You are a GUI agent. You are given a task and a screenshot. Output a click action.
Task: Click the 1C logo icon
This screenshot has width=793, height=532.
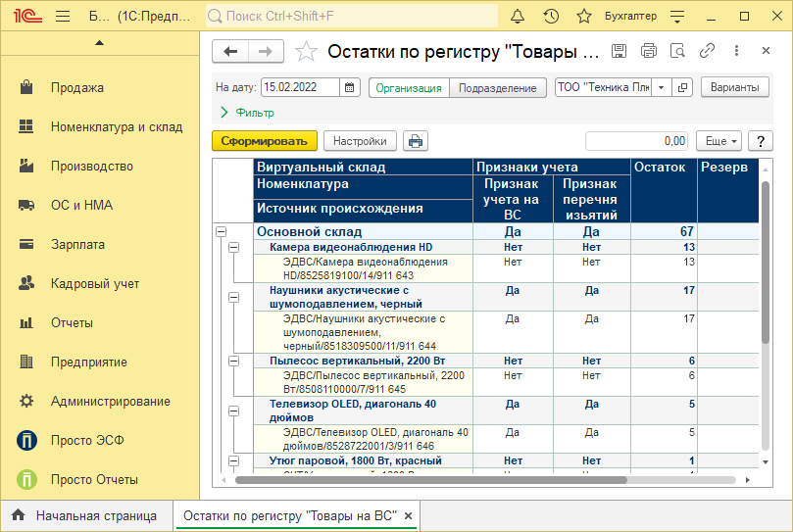pyautogui.click(x=27, y=17)
